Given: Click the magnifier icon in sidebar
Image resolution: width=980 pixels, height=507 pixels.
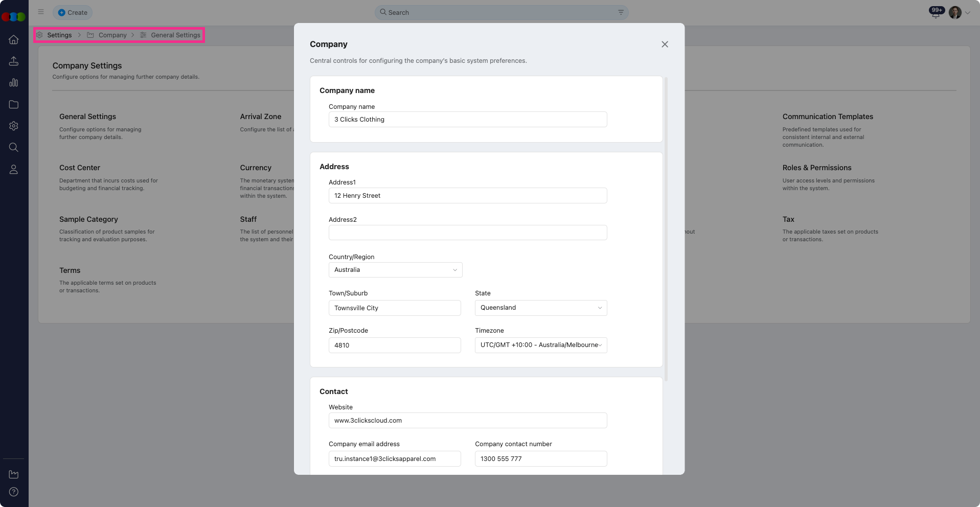Looking at the screenshot, I should (x=14, y=148).
